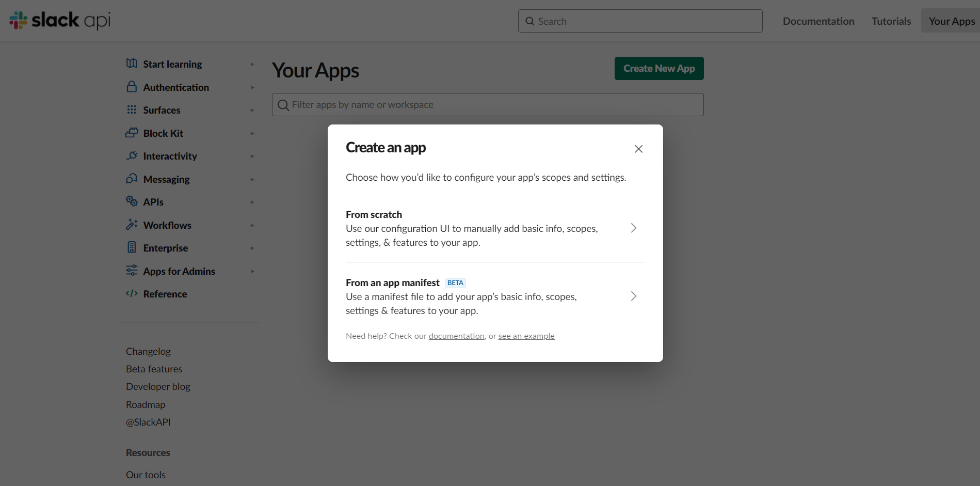Open Workflows in sidebar
This screenshot has height=486, width=980.
167,225
